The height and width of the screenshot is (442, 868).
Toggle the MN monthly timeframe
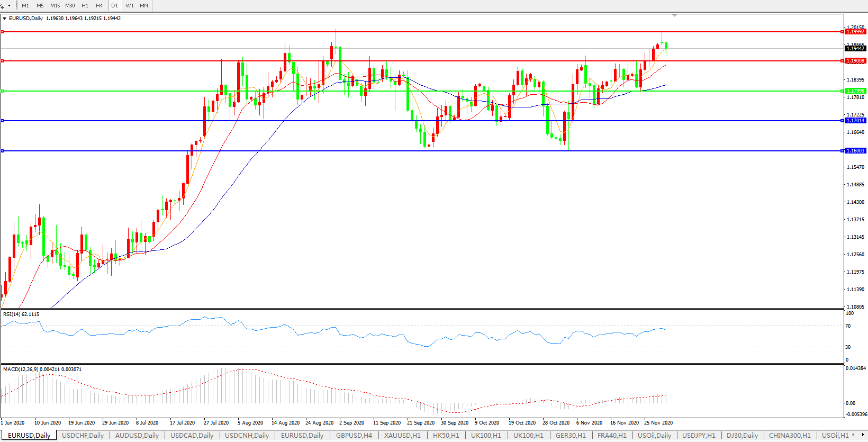[x=144, y=5]
